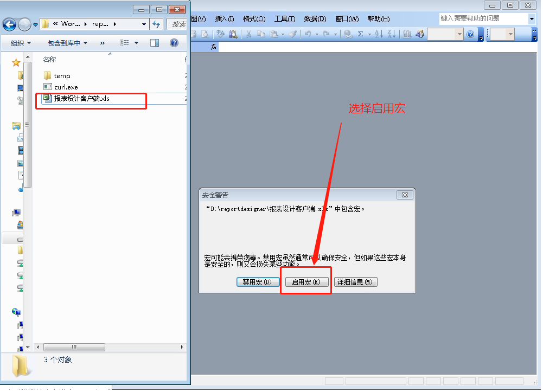Open the Format (格式) menu in Excel

pyautogui.click(x=254, y=18)
